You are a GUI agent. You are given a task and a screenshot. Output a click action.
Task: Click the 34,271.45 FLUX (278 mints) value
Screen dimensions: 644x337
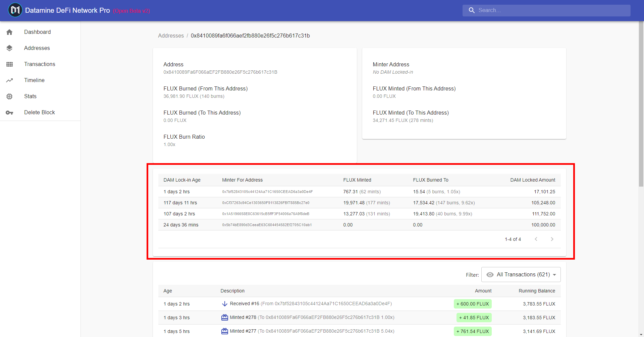(x=403, y=120)
